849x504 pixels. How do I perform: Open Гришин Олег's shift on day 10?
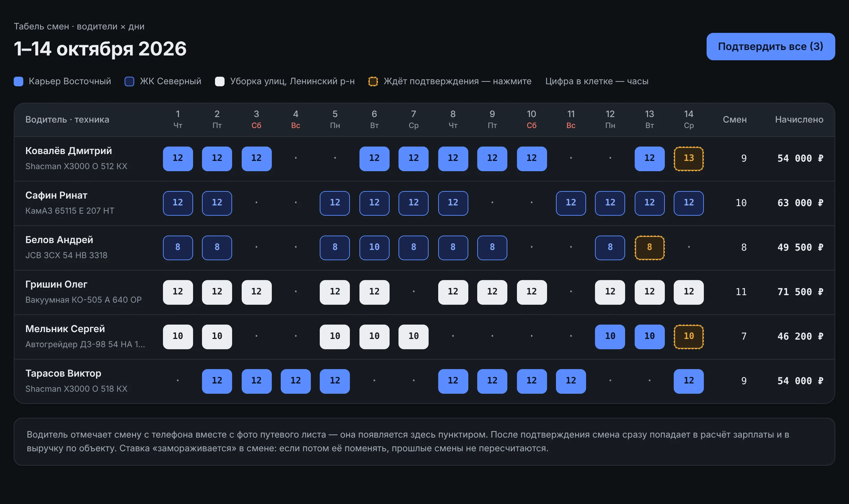tap(532, 292)
